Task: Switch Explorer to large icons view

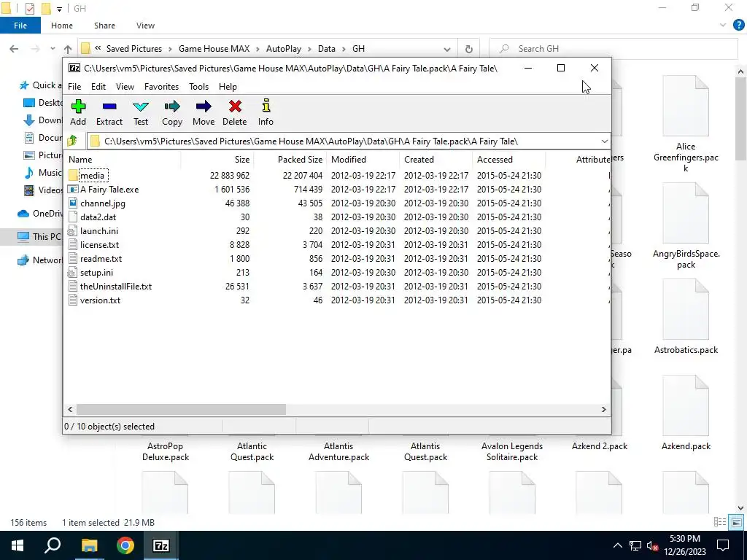Action: [x=737, y=522]
